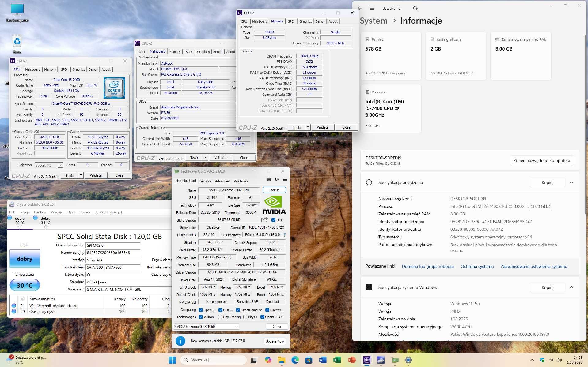Open the Windows Start menu

[x=172, y=360]
